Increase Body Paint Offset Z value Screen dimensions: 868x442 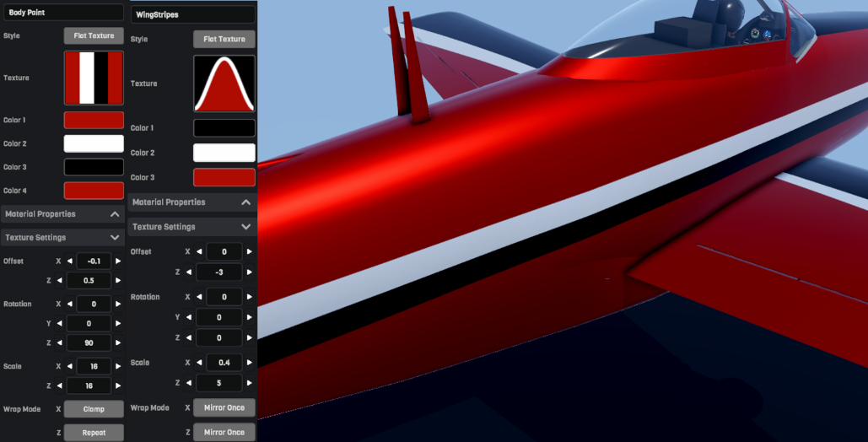(118, 280)
